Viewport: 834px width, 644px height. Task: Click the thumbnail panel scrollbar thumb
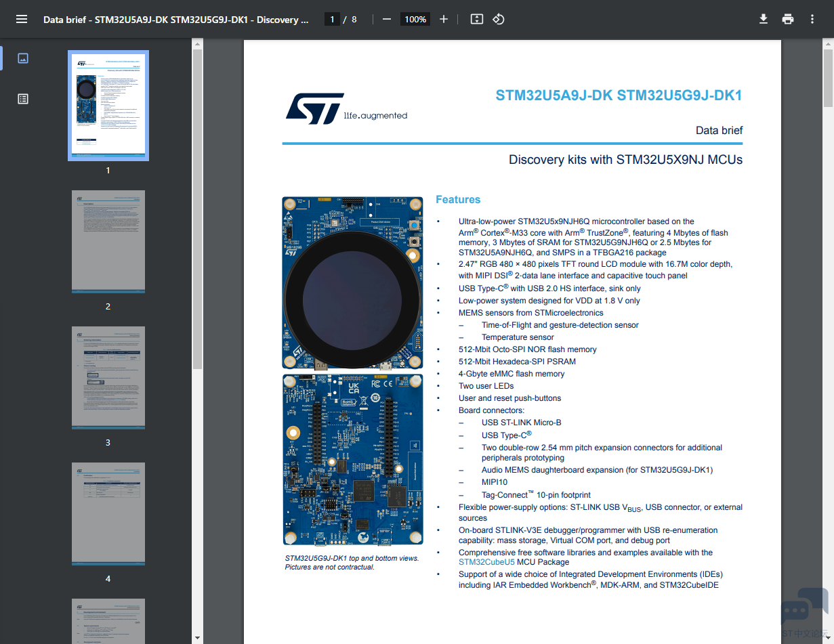coord(197,210)
